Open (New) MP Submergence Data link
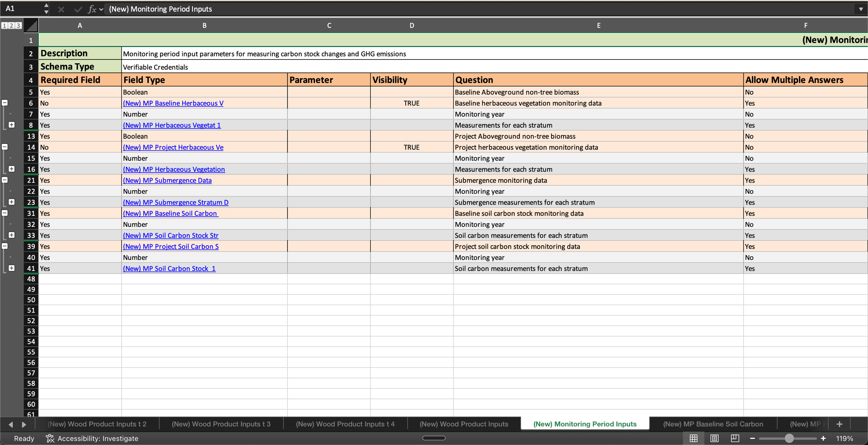 pos(167,180)
